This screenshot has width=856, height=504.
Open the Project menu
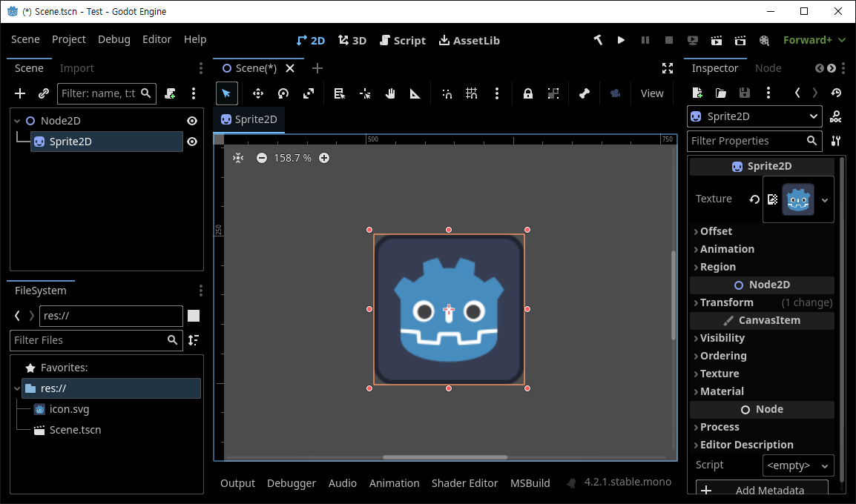pyautogui.click(x=68, y=39)
